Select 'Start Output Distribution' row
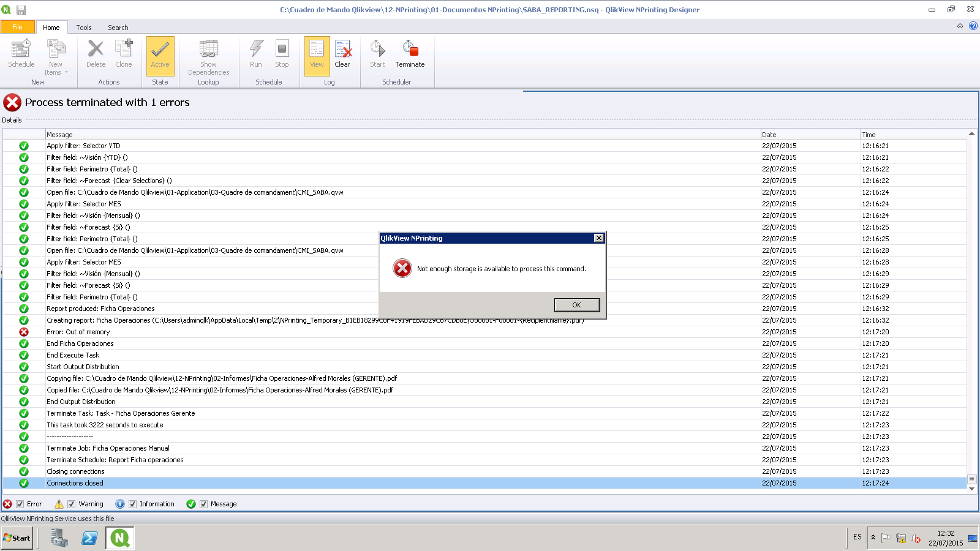Viewport: 980px width, 551px height. [484, 367]
